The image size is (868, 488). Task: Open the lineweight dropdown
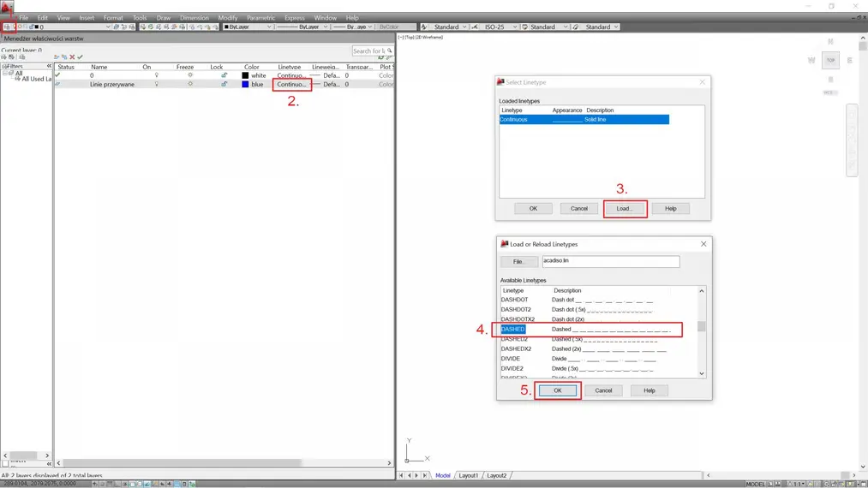pyautogui.click(x=370, y=27)
